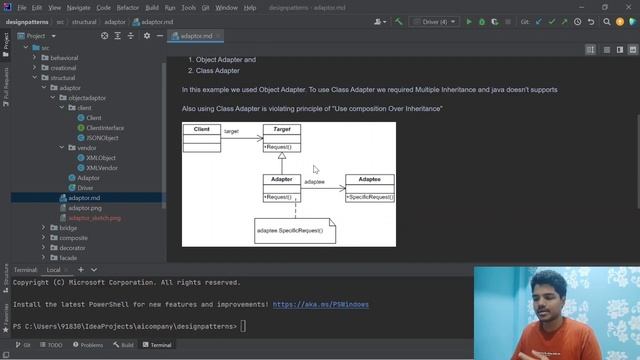Click the adapter UML diagram image
This screenshot has height=360, width=640.
click(289, 184)
